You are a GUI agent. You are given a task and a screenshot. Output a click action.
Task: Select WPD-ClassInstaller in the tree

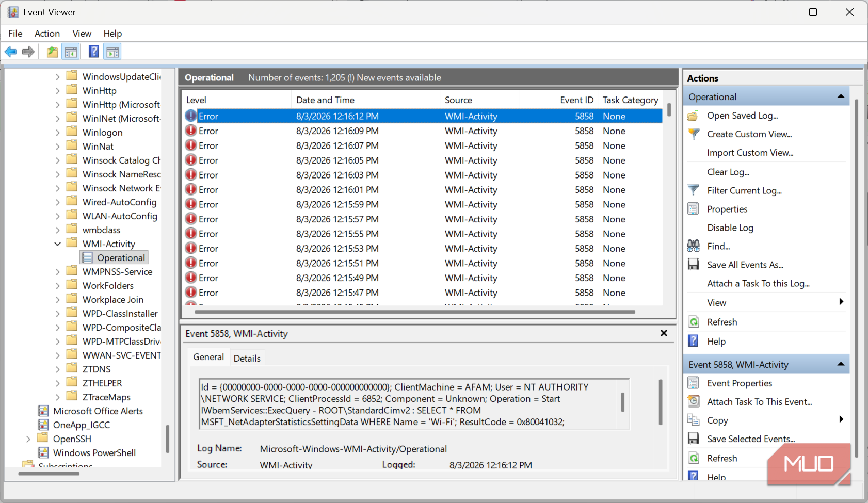click(x=120, y=313)
